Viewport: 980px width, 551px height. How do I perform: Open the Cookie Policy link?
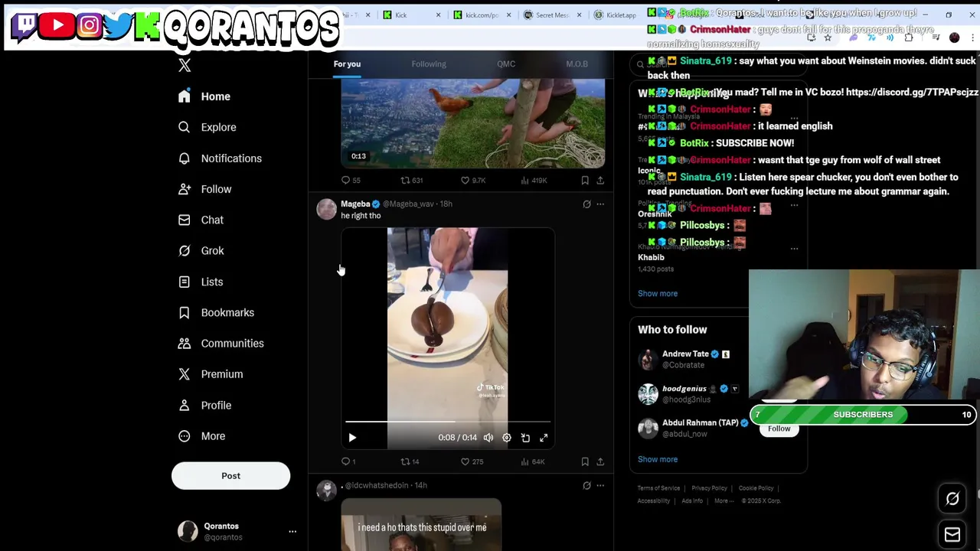tap(756, 488)
